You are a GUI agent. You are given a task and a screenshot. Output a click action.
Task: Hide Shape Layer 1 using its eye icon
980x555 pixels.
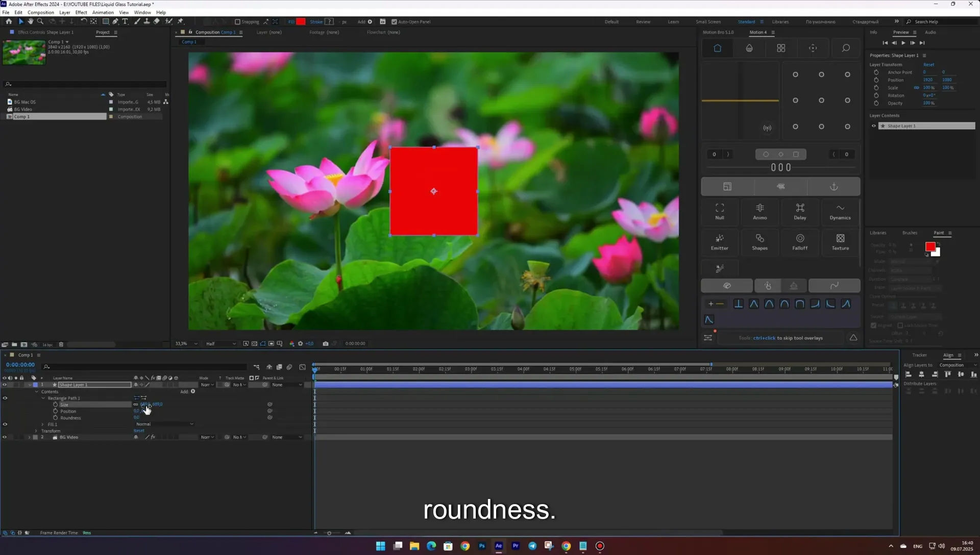(5, 385)
